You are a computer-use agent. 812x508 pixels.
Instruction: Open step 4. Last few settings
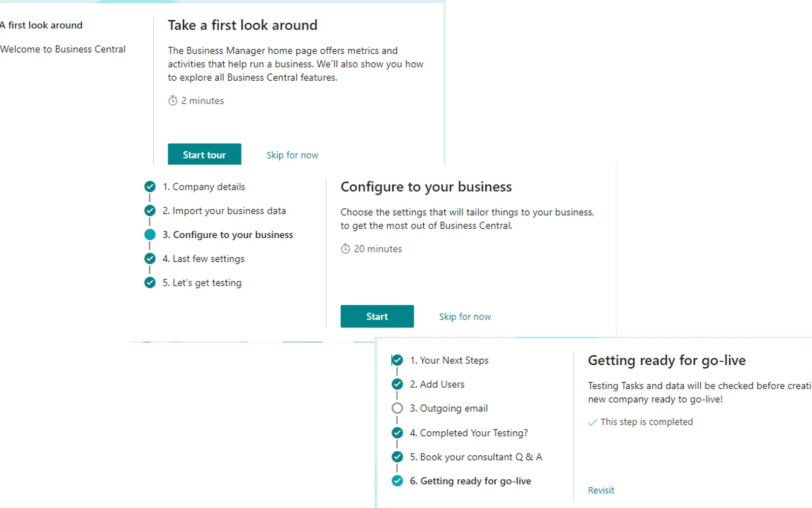(x=204, y=259)
